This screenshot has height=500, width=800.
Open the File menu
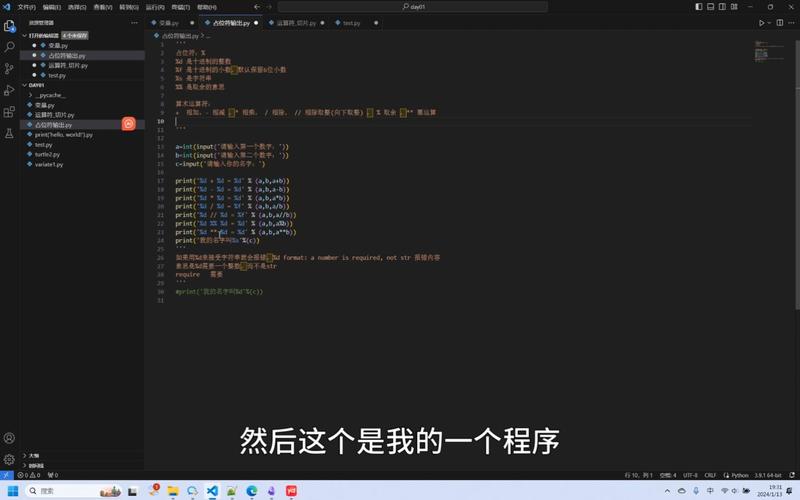click(27, 7)
